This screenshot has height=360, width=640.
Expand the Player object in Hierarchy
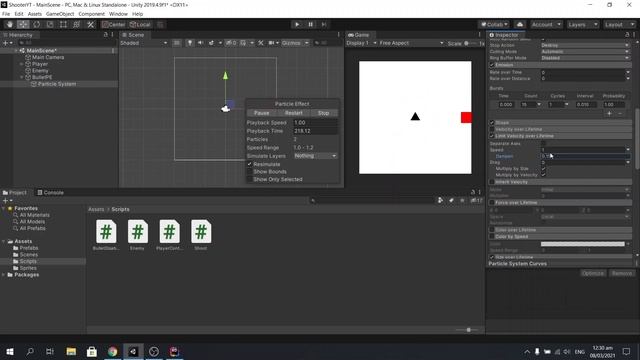[22, 64]
